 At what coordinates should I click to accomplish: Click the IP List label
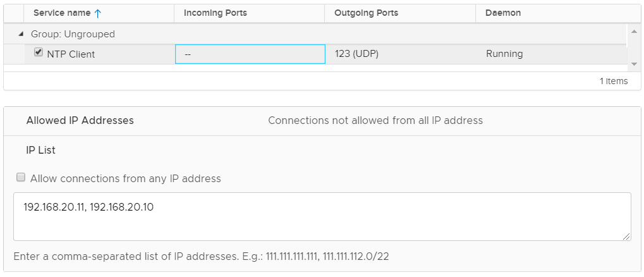[x=40, y=150]
